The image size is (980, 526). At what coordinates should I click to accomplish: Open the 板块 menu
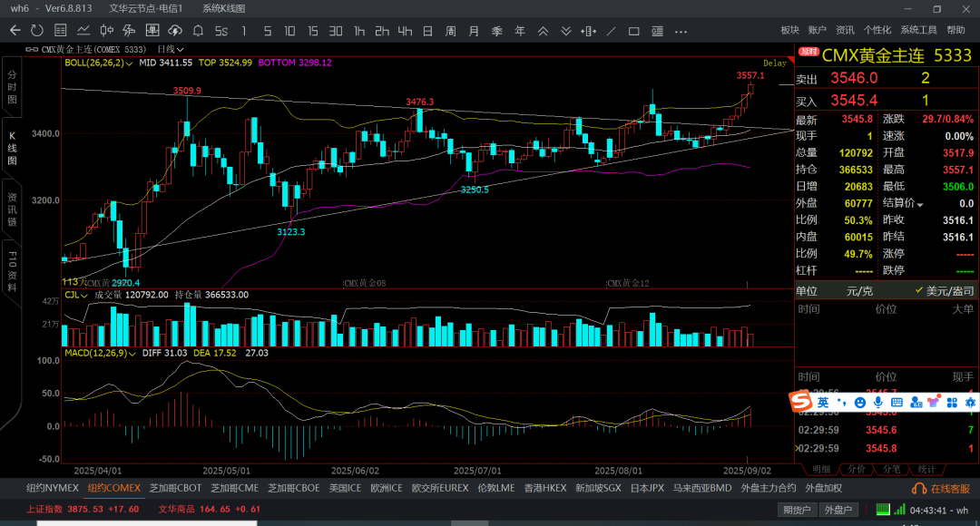[790, 30]
